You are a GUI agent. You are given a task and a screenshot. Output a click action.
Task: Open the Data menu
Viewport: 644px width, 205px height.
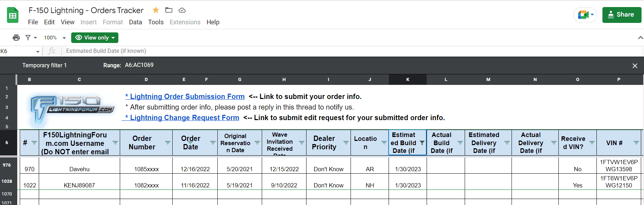pos(135,22)
